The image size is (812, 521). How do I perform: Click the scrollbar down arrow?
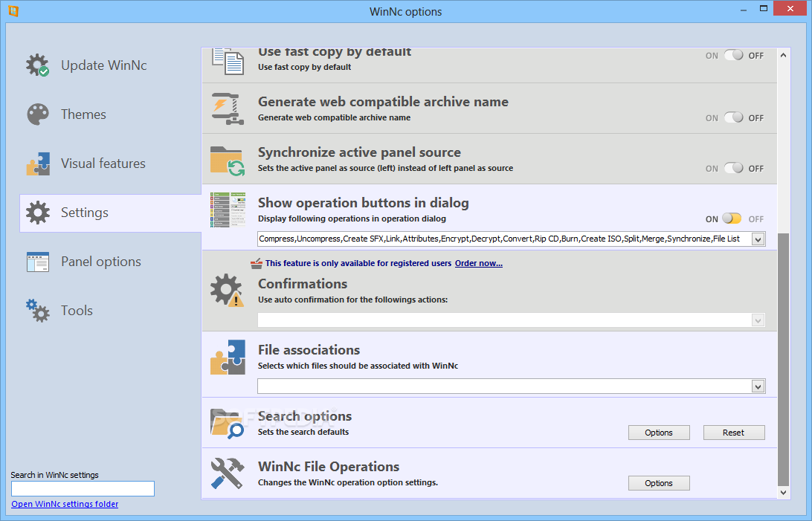tap(784, 493)
